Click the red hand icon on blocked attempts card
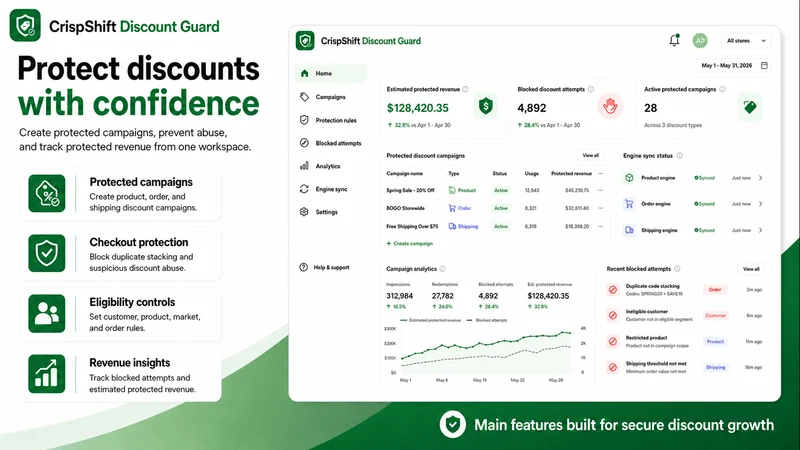The height and width of the screenshot is (450, 800). tap(610, 107)
